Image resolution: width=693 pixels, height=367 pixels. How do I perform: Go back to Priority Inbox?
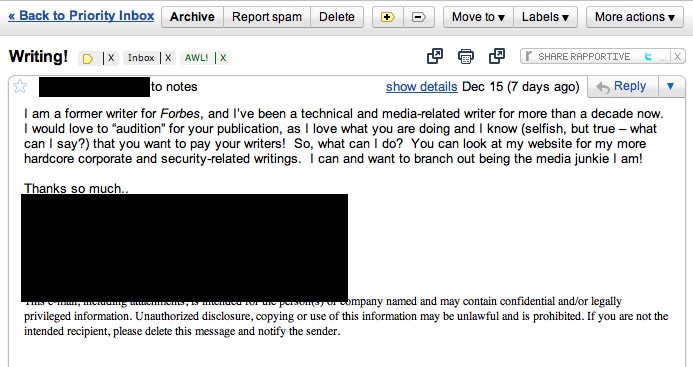pyautogui.click(x=81, y=16)
